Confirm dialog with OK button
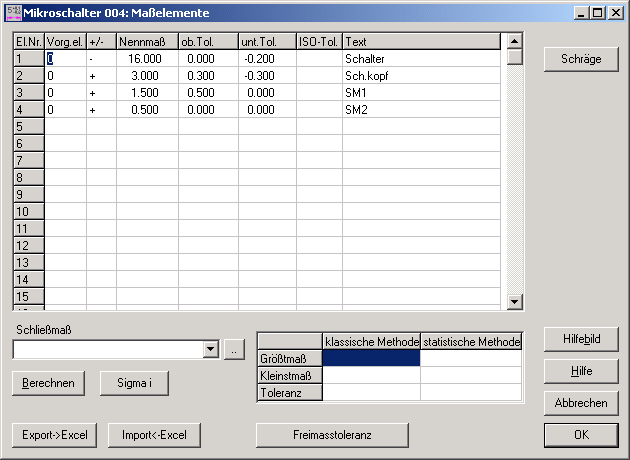 pos(581,435)
